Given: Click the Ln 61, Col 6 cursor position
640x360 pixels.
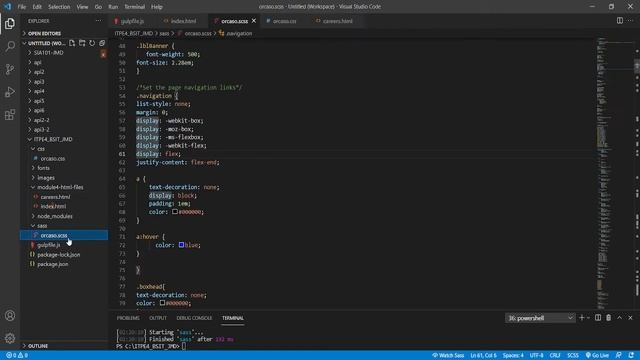Looking at the screenshot, I should 483,355.
